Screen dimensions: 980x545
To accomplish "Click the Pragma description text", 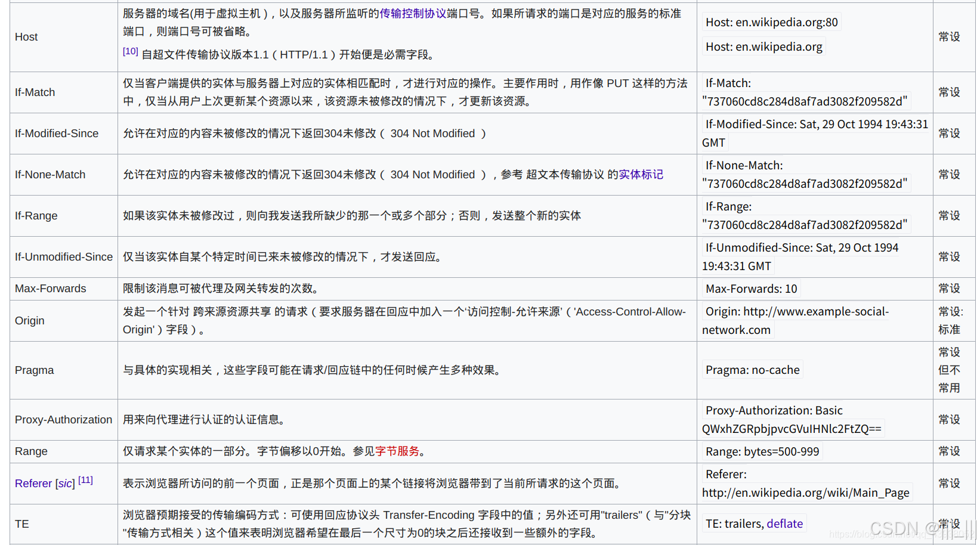I will 311,370.
